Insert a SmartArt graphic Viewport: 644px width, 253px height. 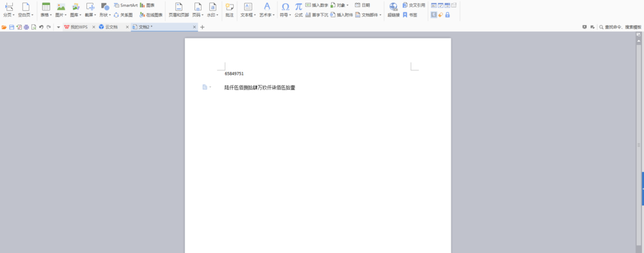click(126, 5)
